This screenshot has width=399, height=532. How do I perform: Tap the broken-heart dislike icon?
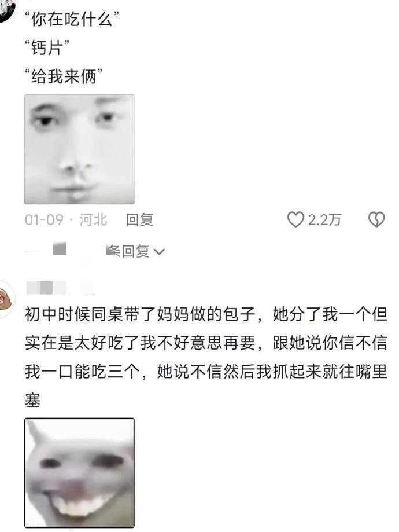point(376,219)
